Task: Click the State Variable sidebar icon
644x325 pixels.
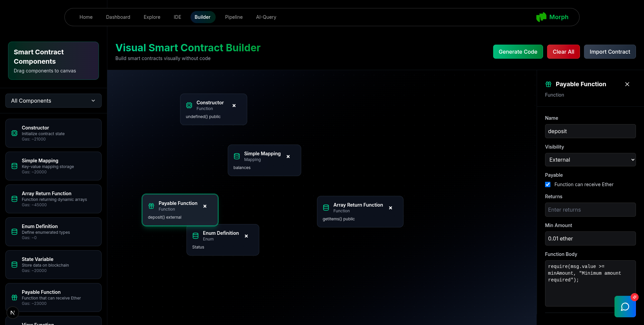Action: pos(14,265)
